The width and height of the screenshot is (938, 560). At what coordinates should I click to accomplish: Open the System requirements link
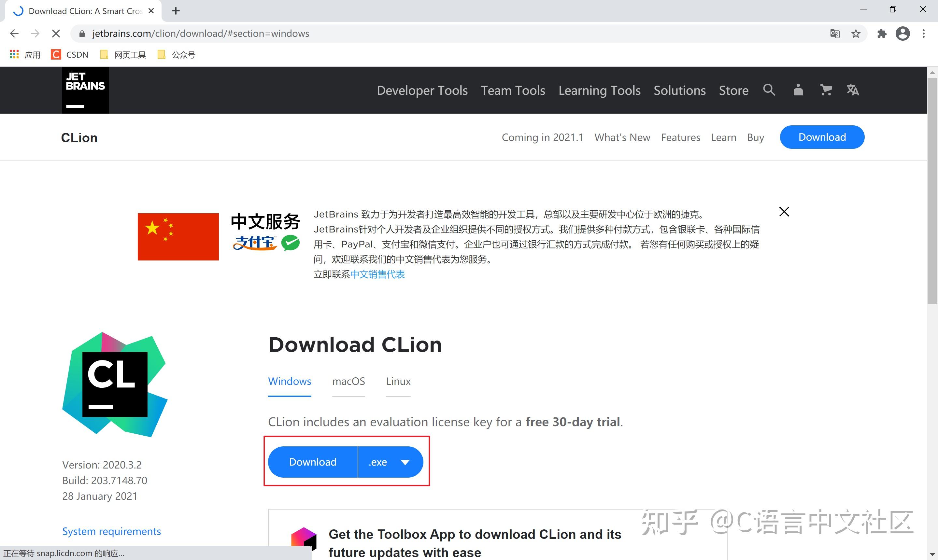pyautogui.click(x=111, y=531)
